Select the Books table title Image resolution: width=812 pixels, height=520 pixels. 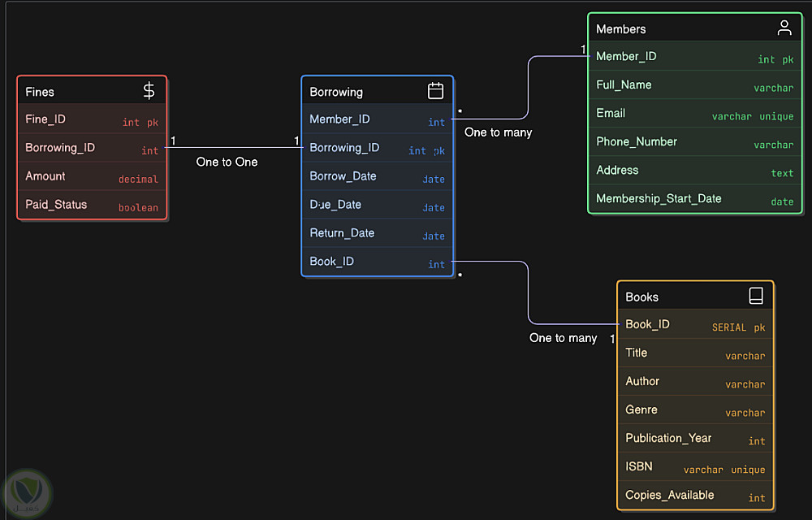click(642, 297)
